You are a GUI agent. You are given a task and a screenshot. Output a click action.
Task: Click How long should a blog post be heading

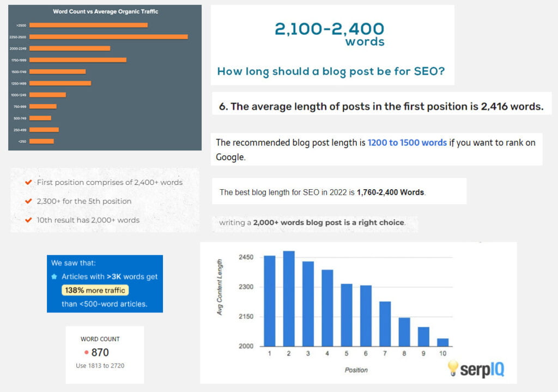(x=331, y=71)
